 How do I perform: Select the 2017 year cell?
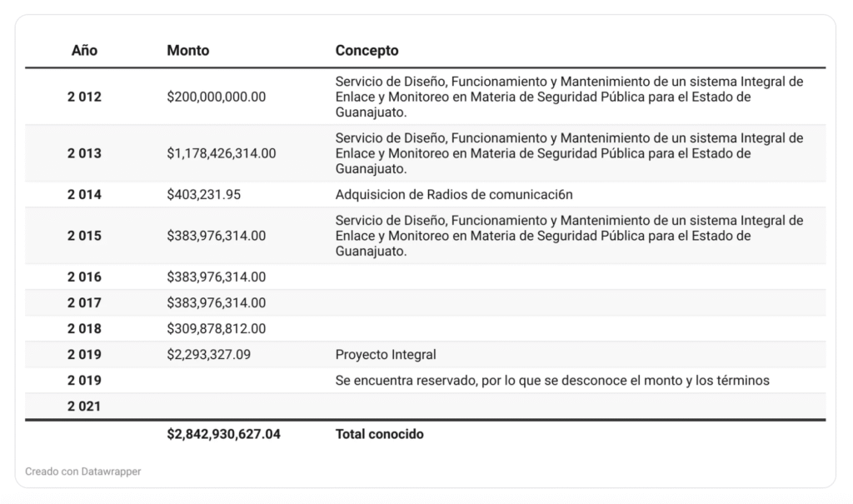coord(84,302)
